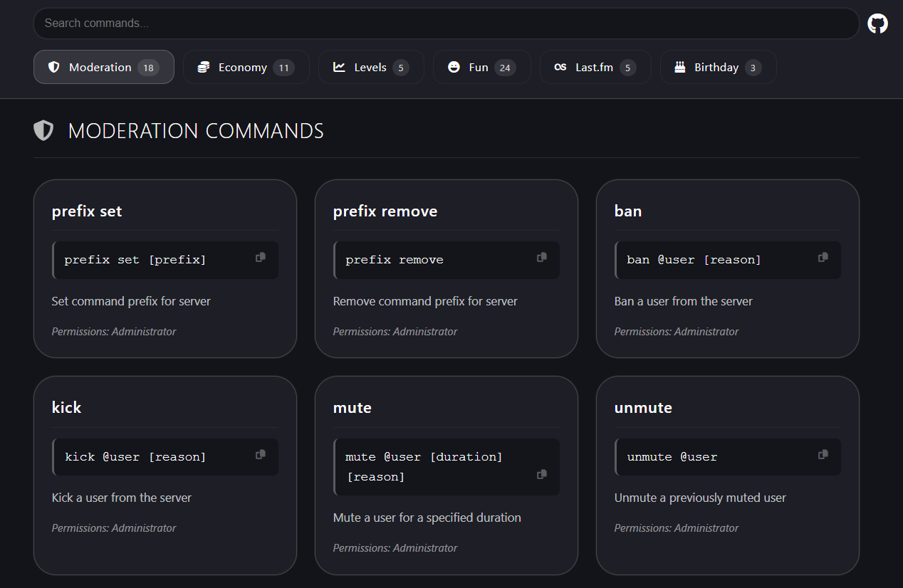This screenshot has width=903, height=588.
Task: Click in the Search commands field
Action: (x=447, y=23)
